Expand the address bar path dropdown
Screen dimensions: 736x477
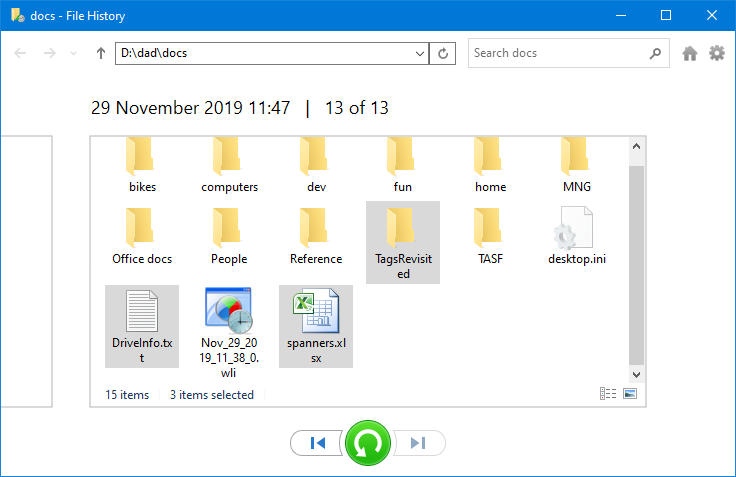pos(420,54)
